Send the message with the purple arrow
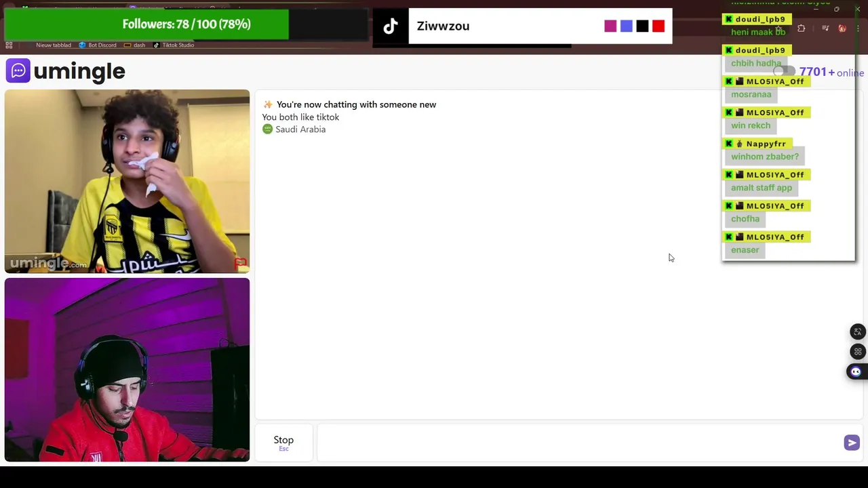This screenshot has height=488, width=868. pyautogui.click(x=852, y=443)
